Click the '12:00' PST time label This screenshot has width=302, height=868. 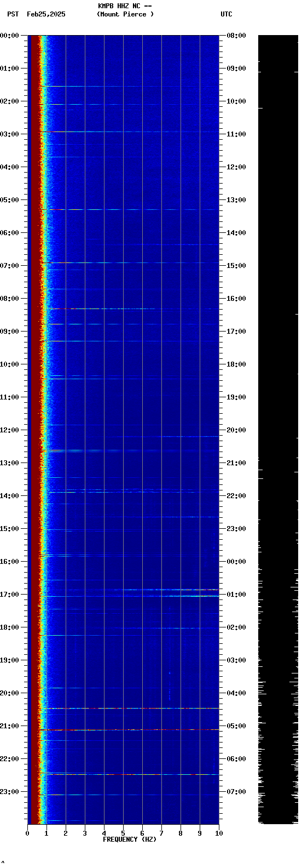10,430
